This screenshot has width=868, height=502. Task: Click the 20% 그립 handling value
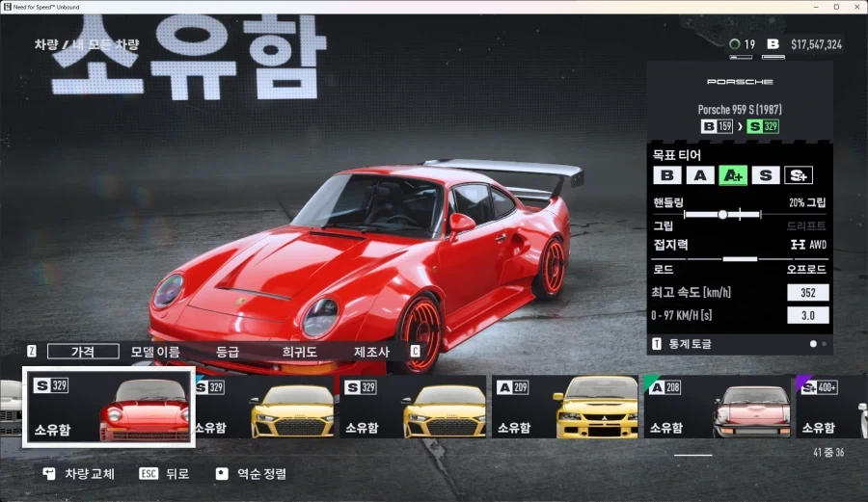pos(807,203)
